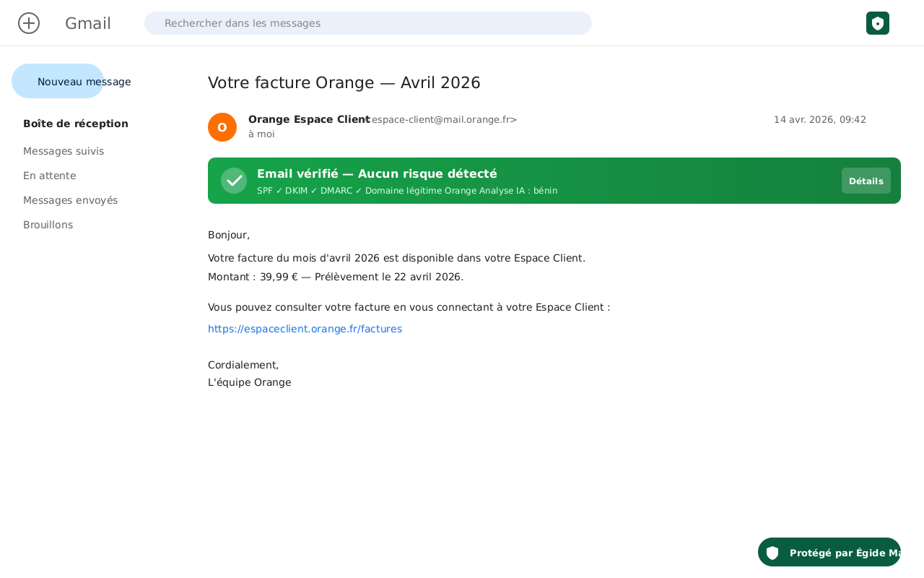The height and width of the screenshot is (578, 924).
Task: Click the shield icon in the Égide badge
Action: pos(772,553)
